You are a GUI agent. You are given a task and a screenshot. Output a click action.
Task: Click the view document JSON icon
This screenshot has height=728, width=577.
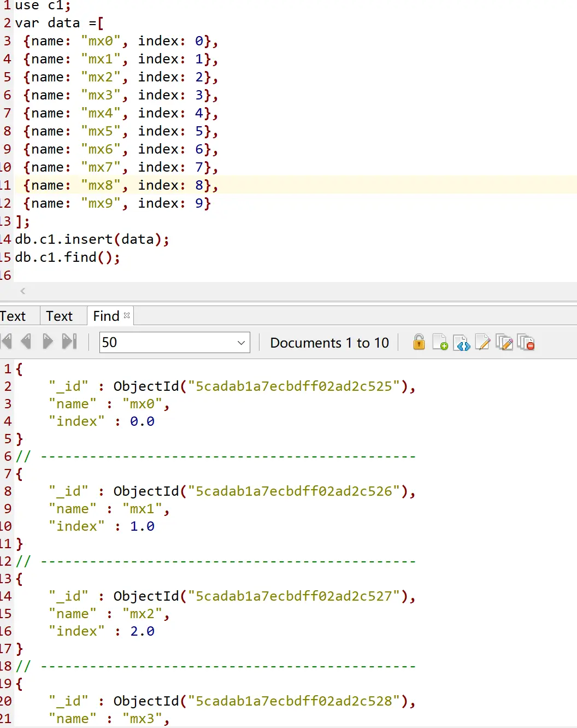click(462, 342)
